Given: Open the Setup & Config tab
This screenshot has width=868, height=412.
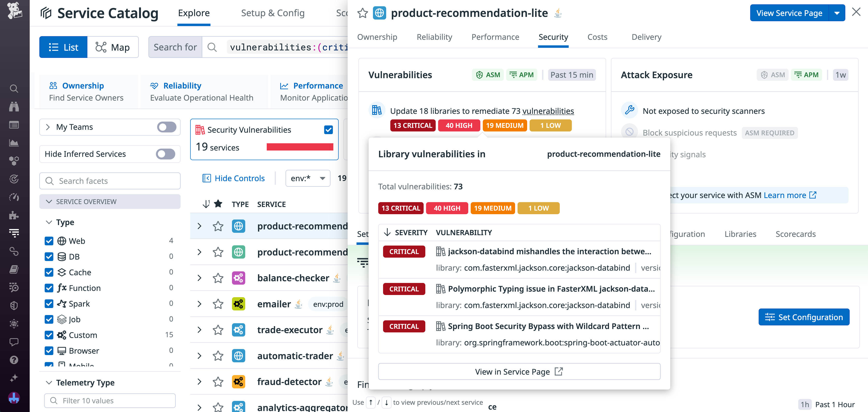Looking at the screenshot, I should (x=273, y=13).
